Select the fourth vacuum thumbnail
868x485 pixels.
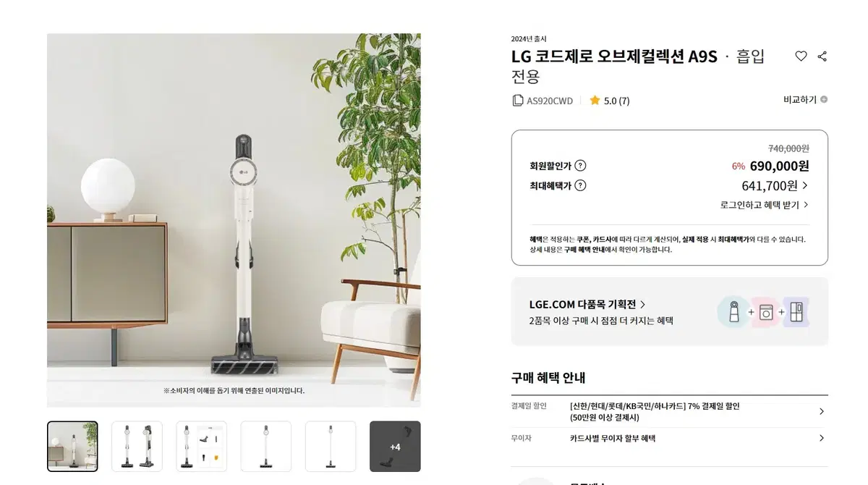(x=265, y=447)
